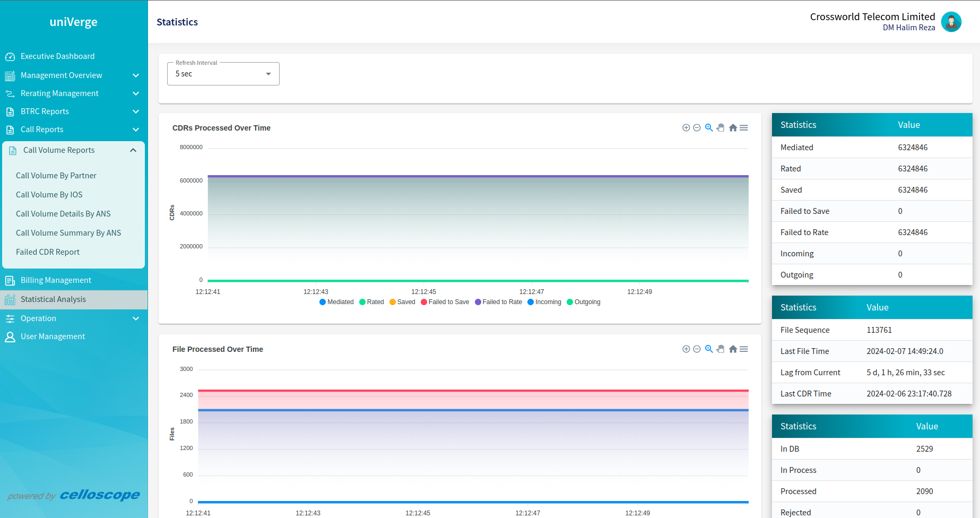Toggle Incoming series in chart legend
The height and width of the screenshot is (518, 980).
pyautogui.click(x=544, y=302)
